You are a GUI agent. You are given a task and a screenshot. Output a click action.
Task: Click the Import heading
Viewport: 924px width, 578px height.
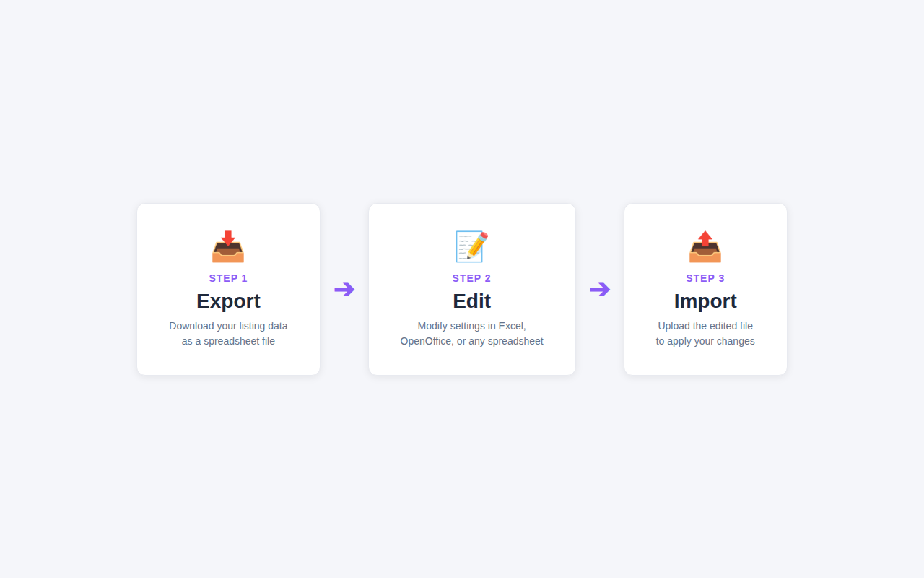705,301
